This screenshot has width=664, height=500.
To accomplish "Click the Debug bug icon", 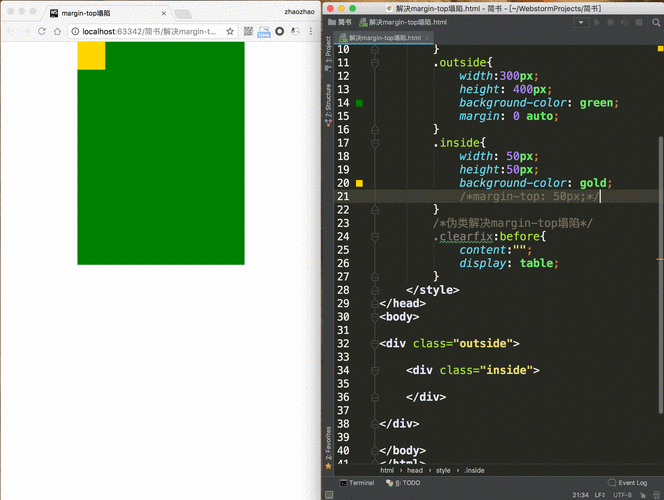I will click(611, 22).
